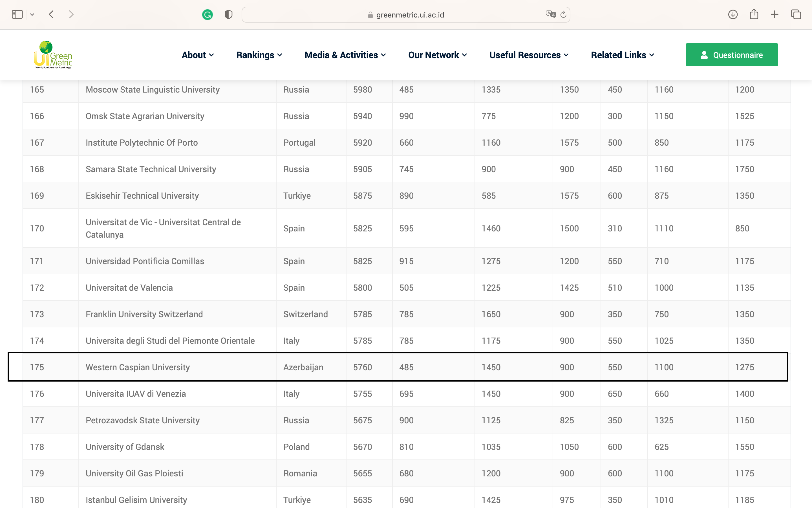Open the Share menu
This screenshot has height=508, width=812.
[x=754, y=14]
